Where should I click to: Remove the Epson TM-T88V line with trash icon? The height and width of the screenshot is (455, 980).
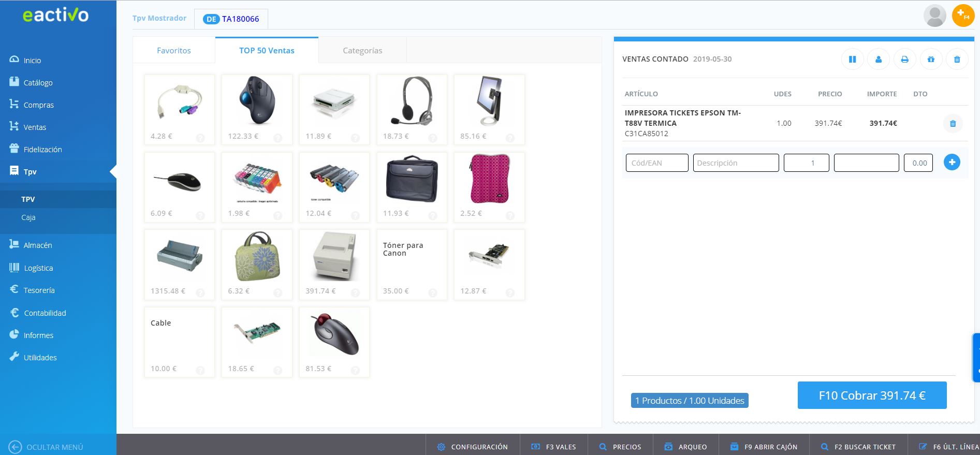coord(953,123)
